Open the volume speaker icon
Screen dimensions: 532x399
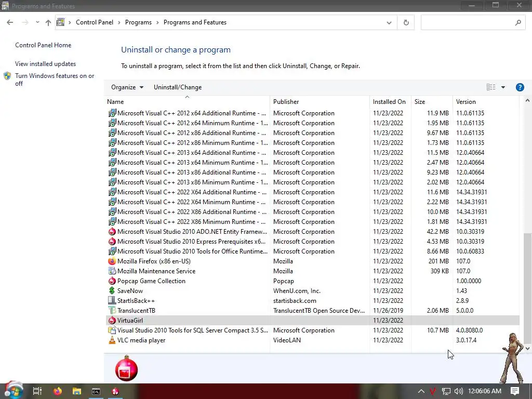(x=458, y=391)
